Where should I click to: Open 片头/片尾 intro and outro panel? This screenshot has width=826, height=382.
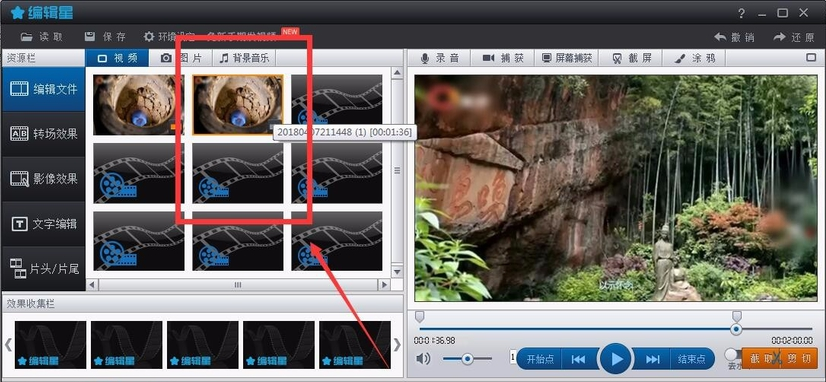(x=43, y=269)
